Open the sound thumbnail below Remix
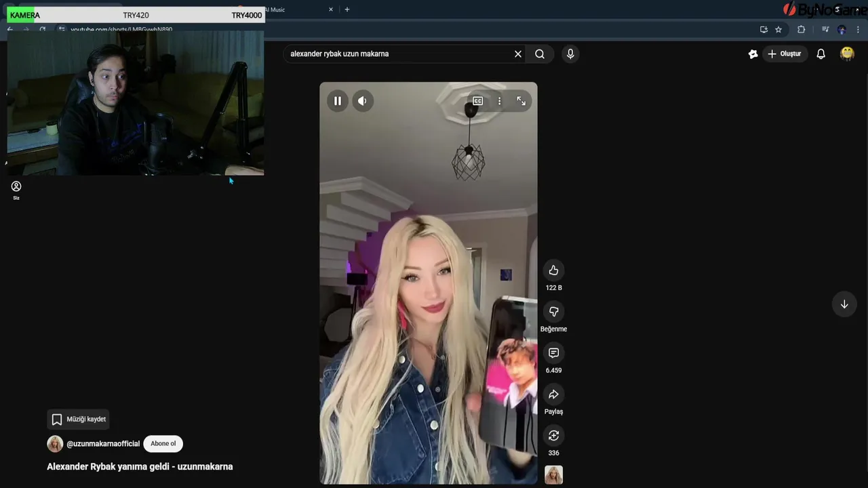 tap(553, 474)
